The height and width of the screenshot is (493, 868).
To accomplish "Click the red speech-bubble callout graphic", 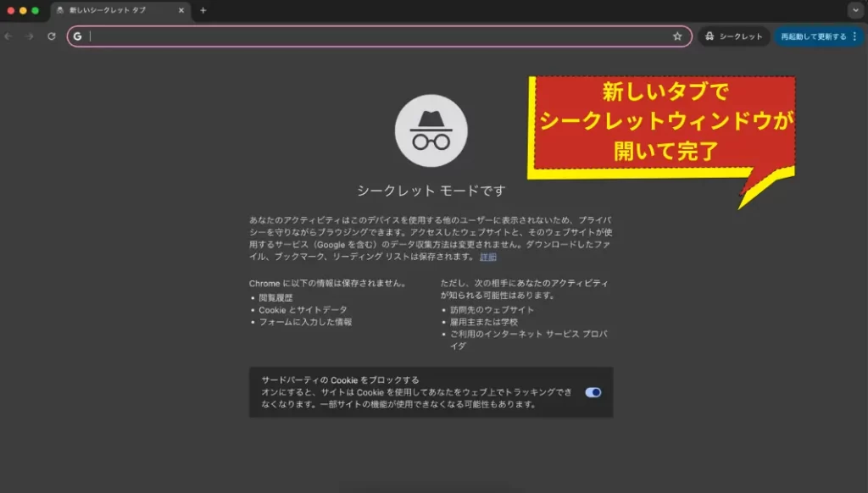I will point(664,123).
